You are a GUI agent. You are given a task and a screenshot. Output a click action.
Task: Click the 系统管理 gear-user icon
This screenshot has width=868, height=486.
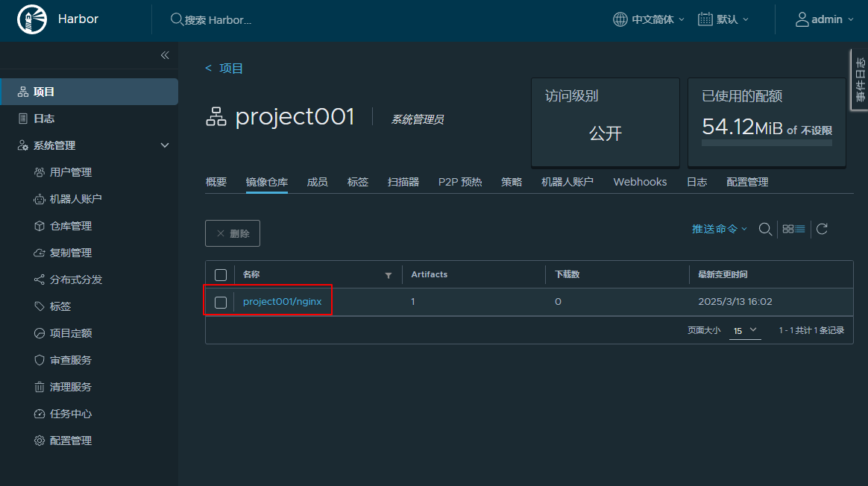[22, 145]
